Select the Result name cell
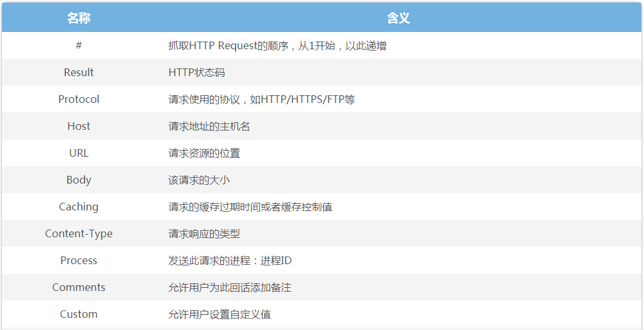The image size is (644, 330). click(79, 72)
